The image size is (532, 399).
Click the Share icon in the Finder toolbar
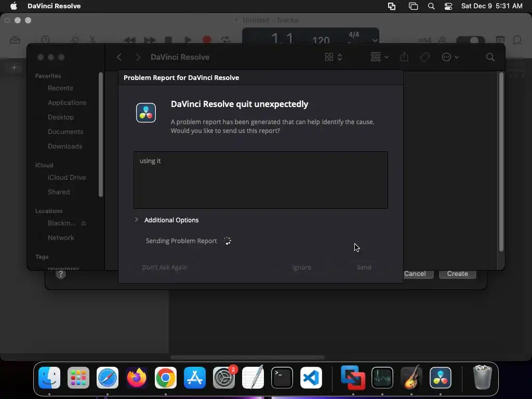click(x=404, y=57)
